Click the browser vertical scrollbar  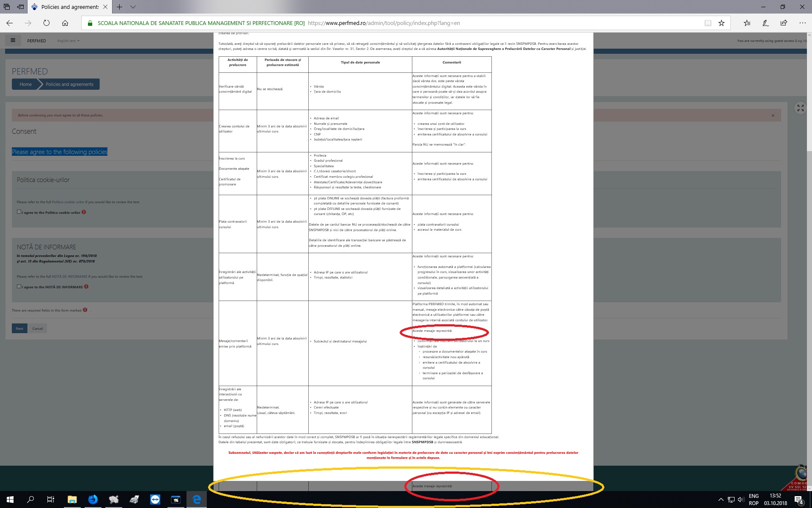[809, 262]
